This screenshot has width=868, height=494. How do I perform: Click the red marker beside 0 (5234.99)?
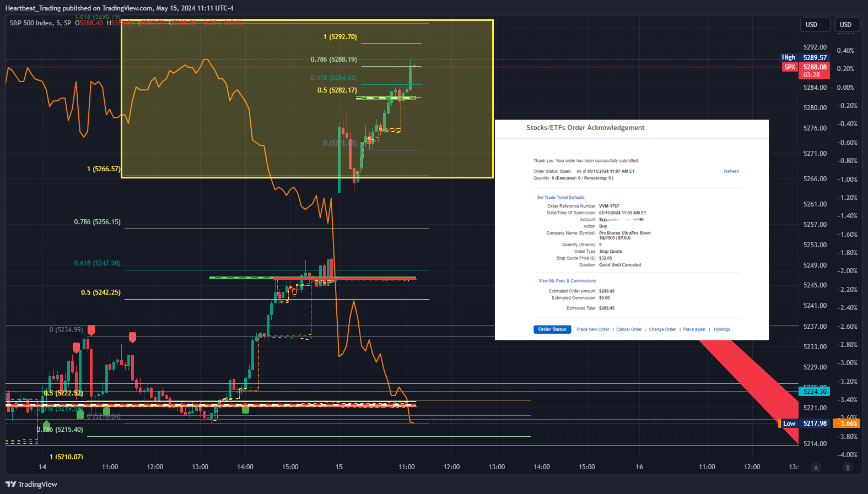[91, 330]
